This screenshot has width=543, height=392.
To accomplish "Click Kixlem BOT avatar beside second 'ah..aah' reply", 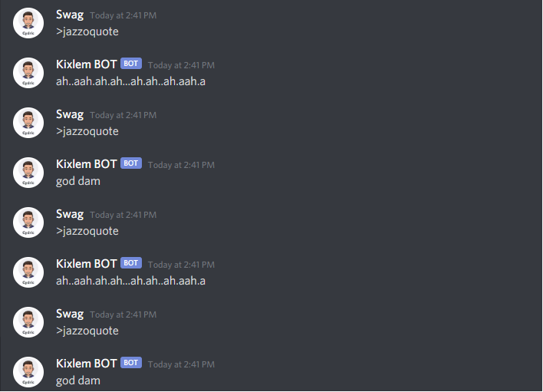I will 28,272.
